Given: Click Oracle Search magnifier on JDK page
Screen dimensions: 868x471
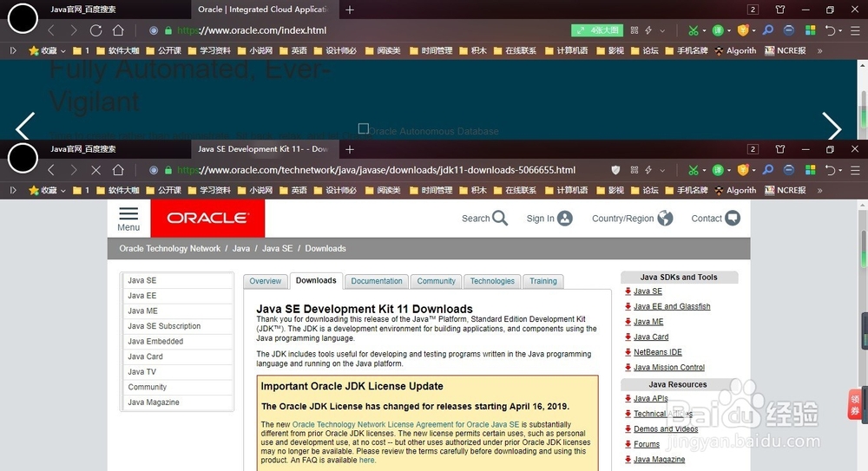Looking at the screenshot, I should (500, 218).
